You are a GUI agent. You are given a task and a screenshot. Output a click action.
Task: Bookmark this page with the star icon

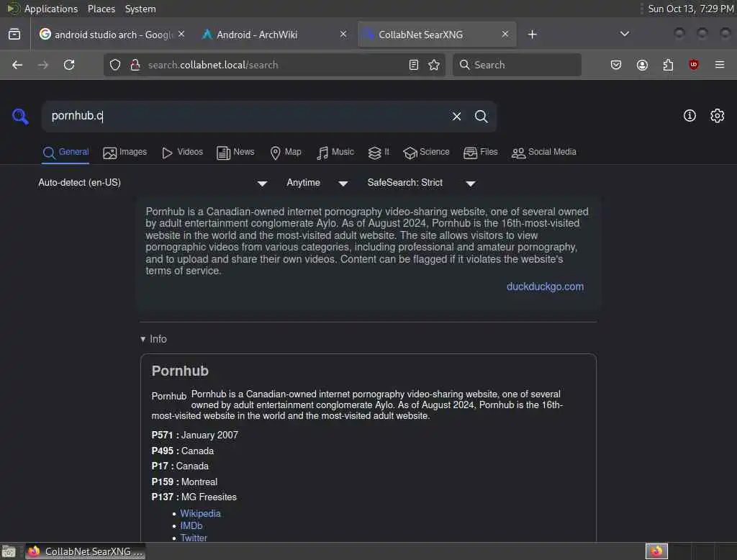pyautogui.click(x=434, y=65)
